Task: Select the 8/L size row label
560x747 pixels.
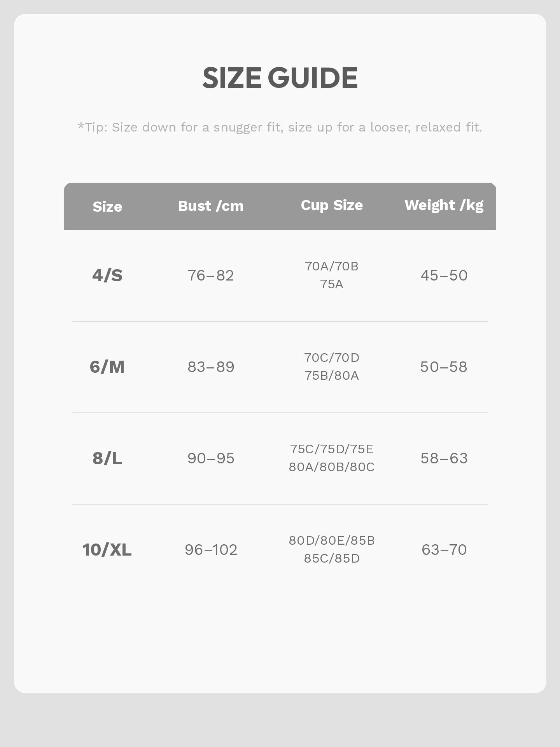Action: (x=107, y=458)
